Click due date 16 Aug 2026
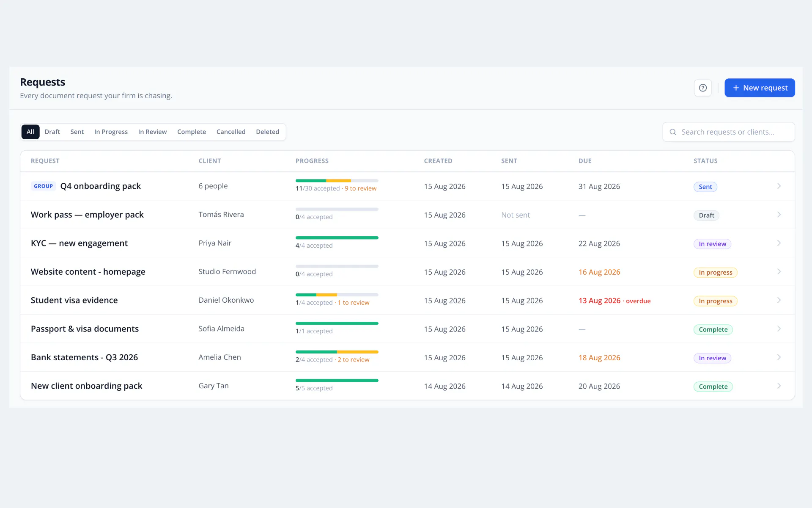 coord(599,272)
